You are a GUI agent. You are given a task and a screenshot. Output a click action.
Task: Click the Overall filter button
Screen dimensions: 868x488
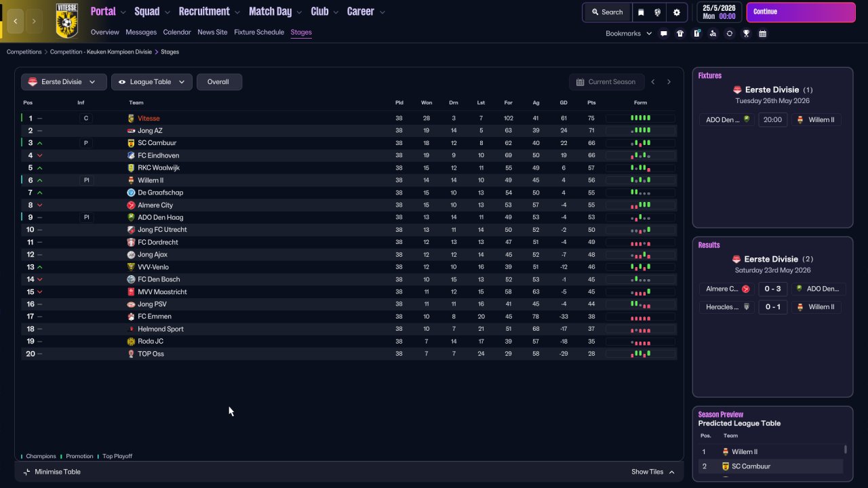click(x=219, y=82)
